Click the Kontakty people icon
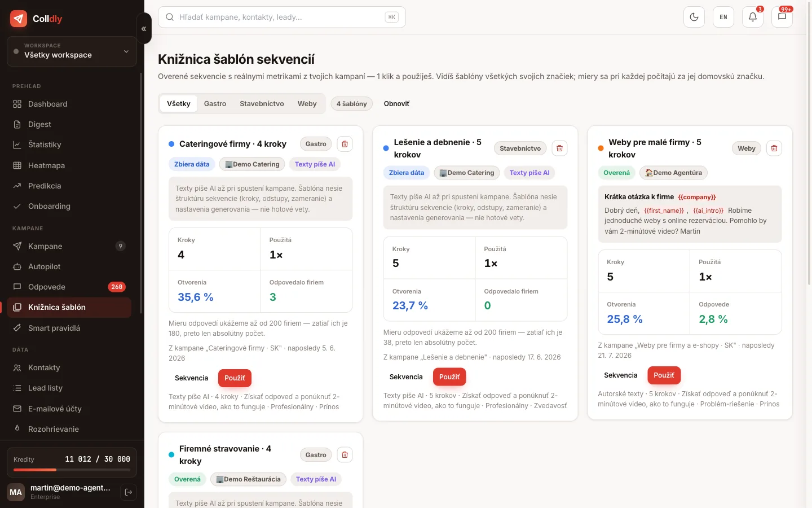This screenshot has height=508, width=812. coord(17,367)
